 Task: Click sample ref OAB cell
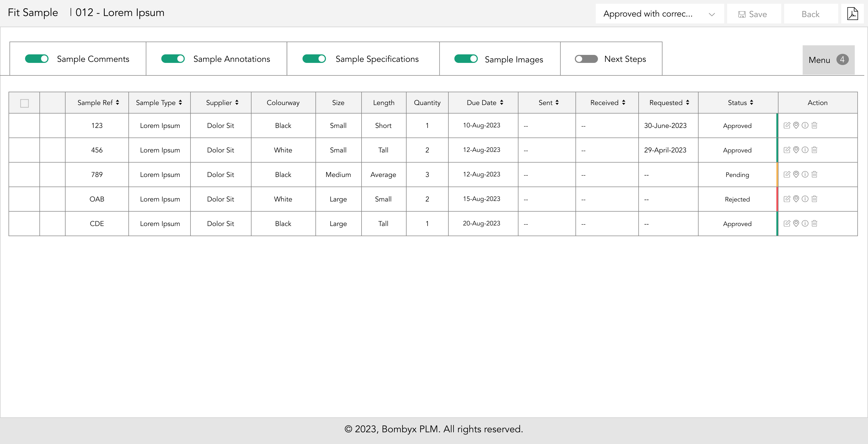[97, 199]
